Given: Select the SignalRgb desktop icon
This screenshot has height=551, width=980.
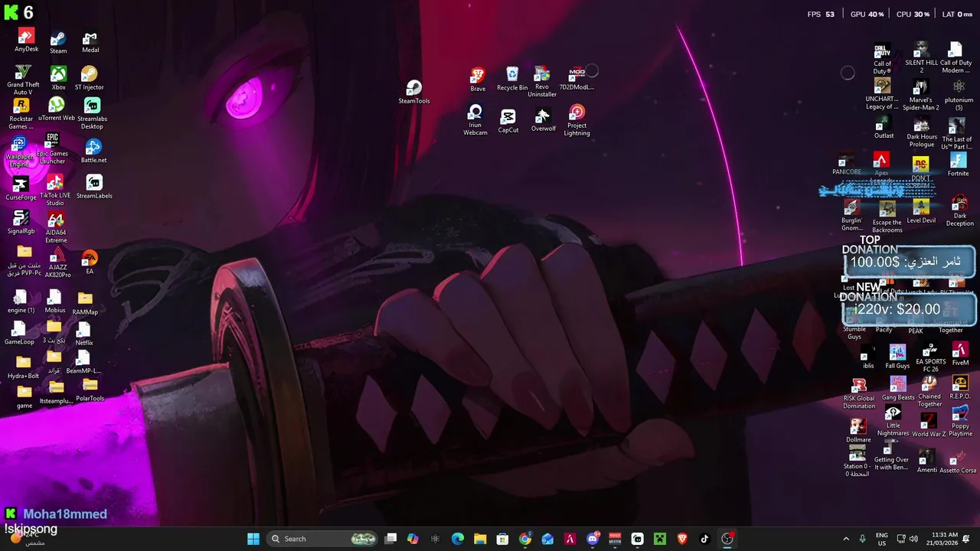Looking at the screenshot, I should [21, 223].
